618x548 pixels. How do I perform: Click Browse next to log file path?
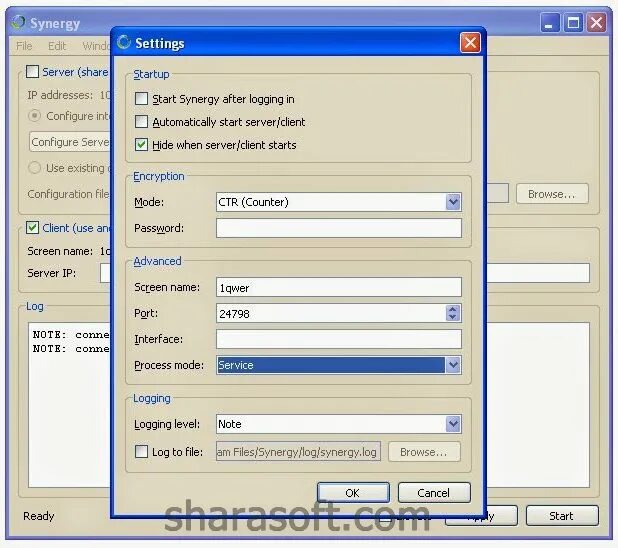[x=424, y=451]
